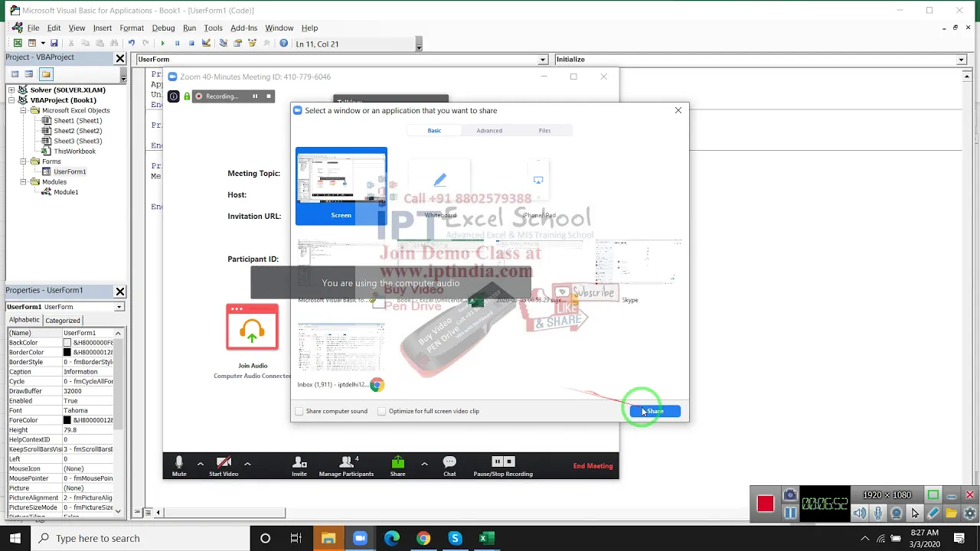This screenshot has width=980, height=551.
Task: Close the share selection dialog
Action: pyautogui.click(x=678, y=111)
